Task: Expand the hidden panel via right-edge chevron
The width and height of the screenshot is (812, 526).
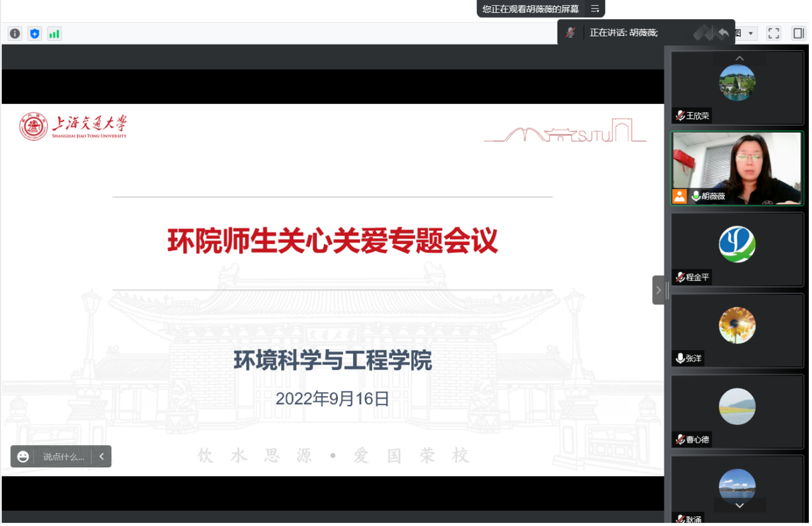Action: click(658, 290)
